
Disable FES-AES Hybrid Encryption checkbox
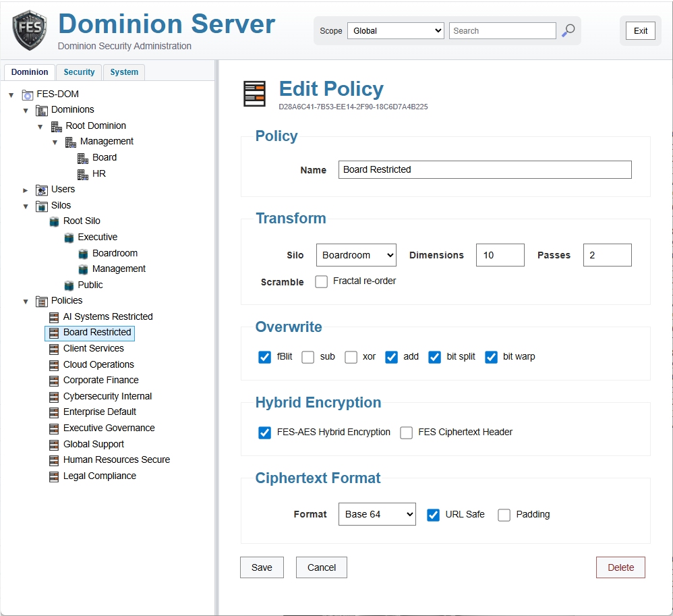pyautogui.click(x=265, y=432)
